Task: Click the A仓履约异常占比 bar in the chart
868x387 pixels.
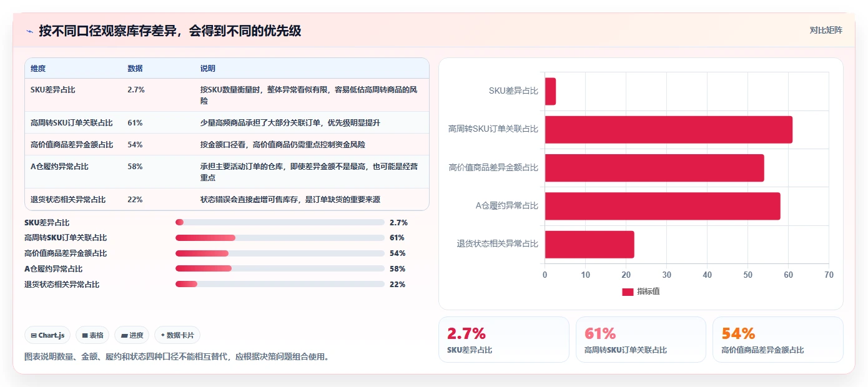Action: pos(663,206)
